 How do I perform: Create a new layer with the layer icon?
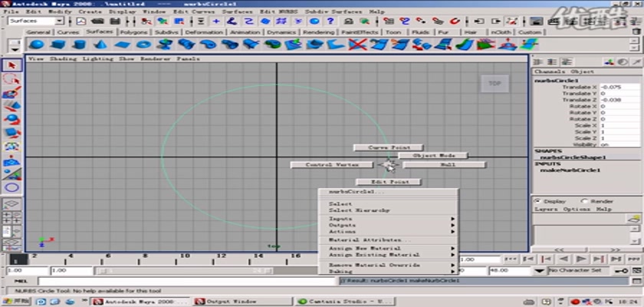point(635,219)
